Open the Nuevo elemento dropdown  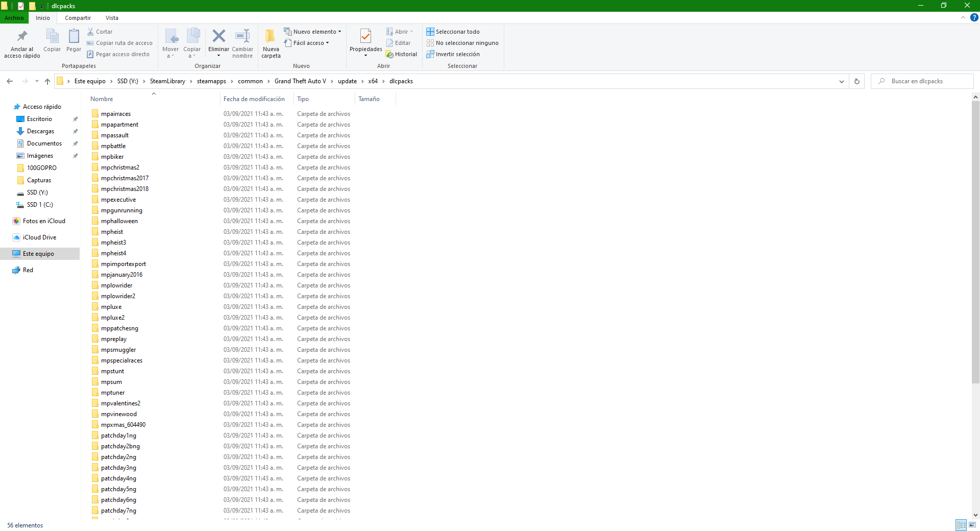coord(312,32)
